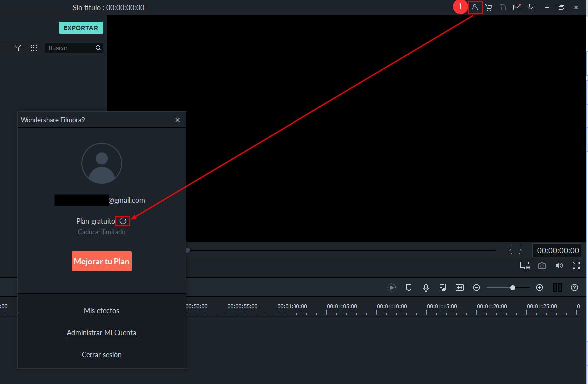Click the profile avatar picture
The height and width of the screenshot is (384, 588).
pos(102,163)
